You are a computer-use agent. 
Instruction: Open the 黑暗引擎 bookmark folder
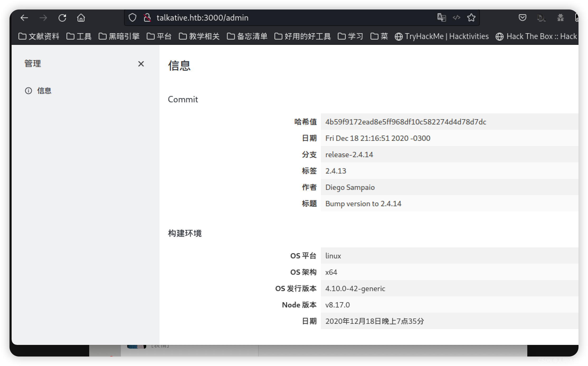[119, 36]
